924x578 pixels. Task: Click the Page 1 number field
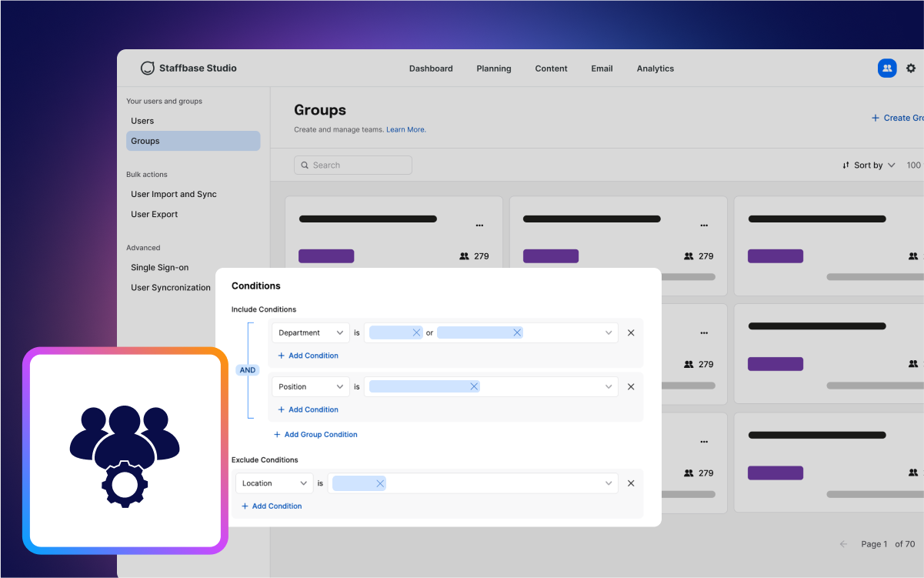point(874,544)
